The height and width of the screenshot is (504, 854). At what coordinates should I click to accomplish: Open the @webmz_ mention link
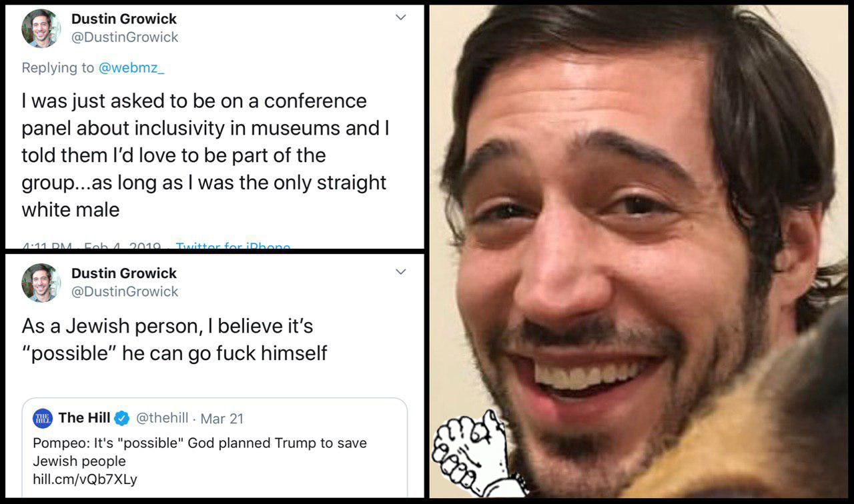pos(131,67)
